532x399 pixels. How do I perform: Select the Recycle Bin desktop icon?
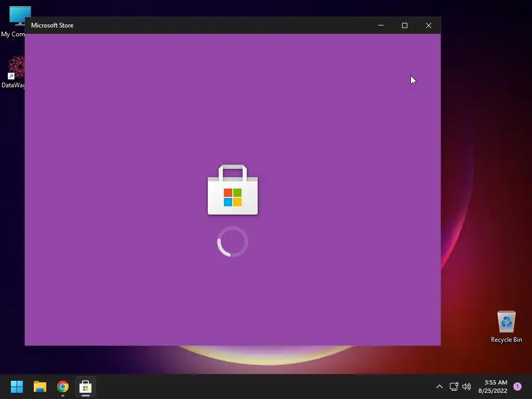(x=506, y=326)
